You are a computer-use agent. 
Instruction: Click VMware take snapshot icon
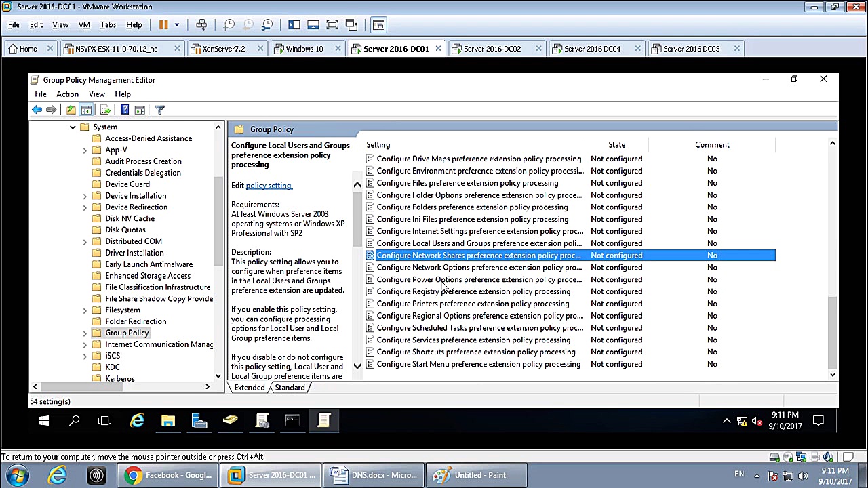click(229, 25)
